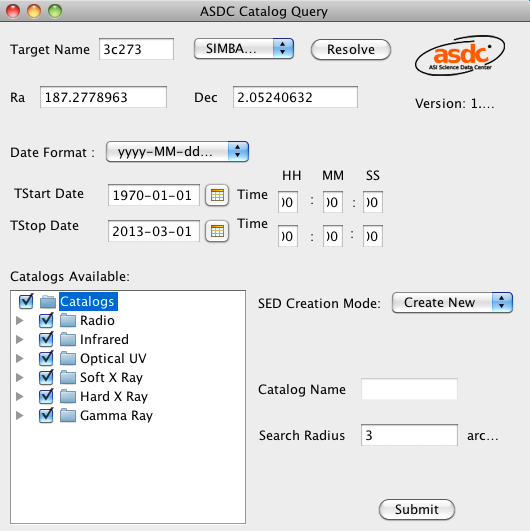Expand the Gamma Ray tree node
530x531 pixels.
(20, 415)
